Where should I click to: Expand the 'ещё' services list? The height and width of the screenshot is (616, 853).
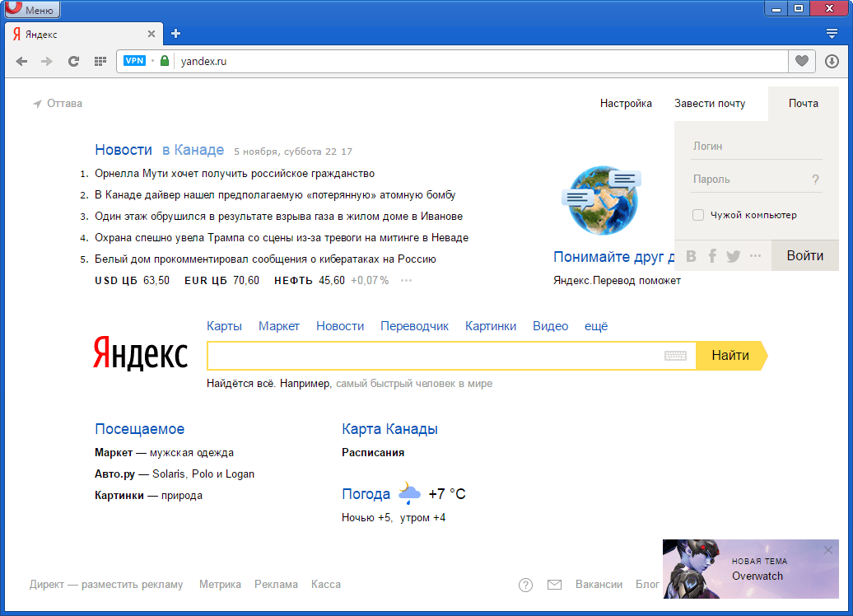(x=596, y=326)
